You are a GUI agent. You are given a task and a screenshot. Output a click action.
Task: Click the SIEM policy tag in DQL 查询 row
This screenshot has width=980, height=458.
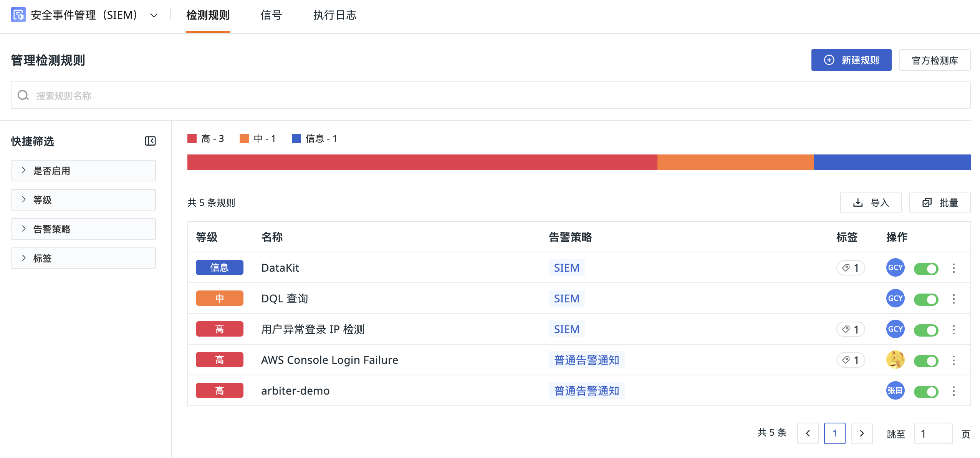[x=567, y=298]
